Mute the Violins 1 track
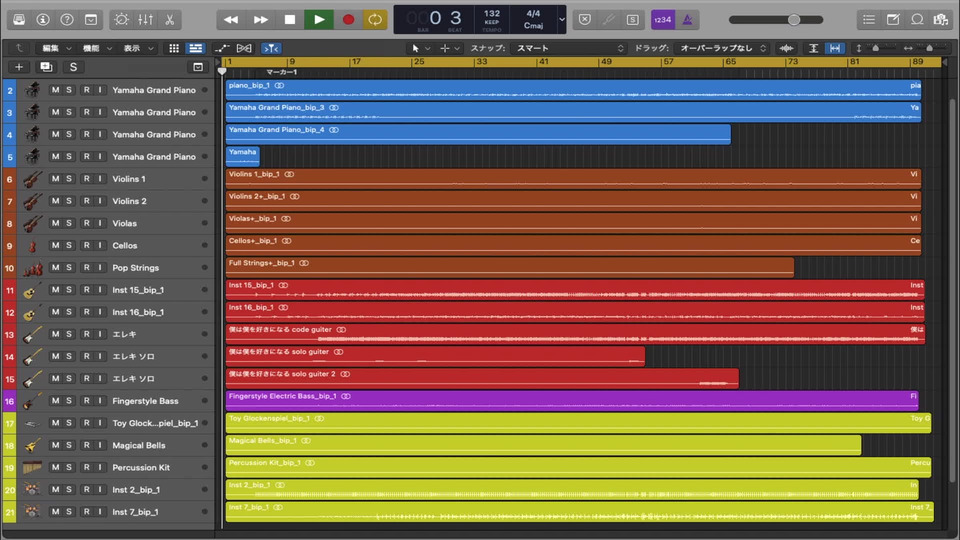960x540 pixels. click(55, 179)
